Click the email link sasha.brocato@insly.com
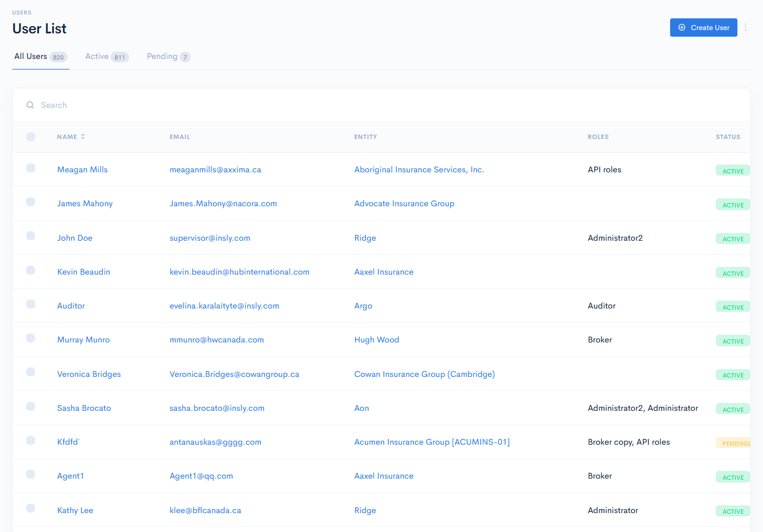This screenshot has height=532, width=763. point(217,407)
